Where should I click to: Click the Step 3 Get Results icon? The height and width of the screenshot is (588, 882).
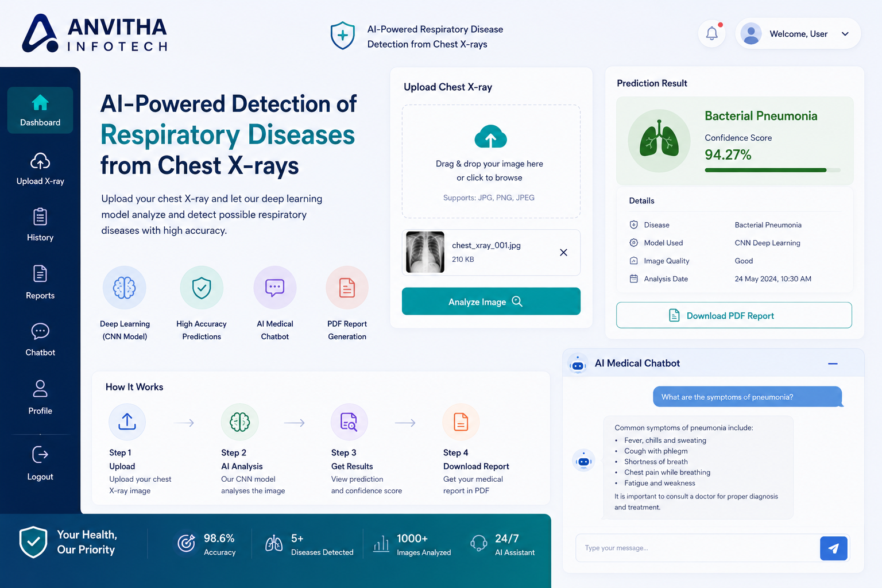tap(349, 422)
